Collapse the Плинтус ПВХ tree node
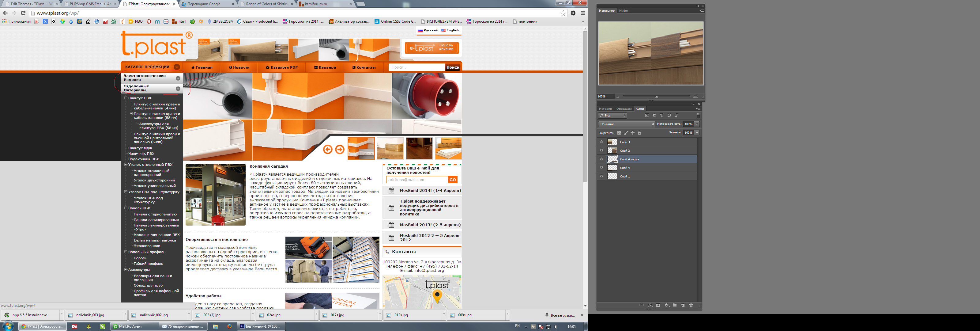This screenshot has width=980, height=331. 126,98
